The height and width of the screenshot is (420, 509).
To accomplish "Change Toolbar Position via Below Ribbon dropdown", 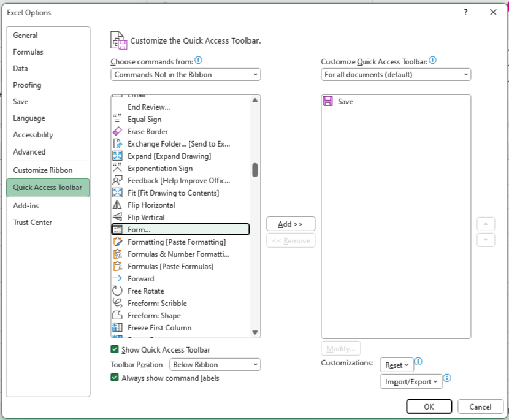I will [x=215, y=363].
